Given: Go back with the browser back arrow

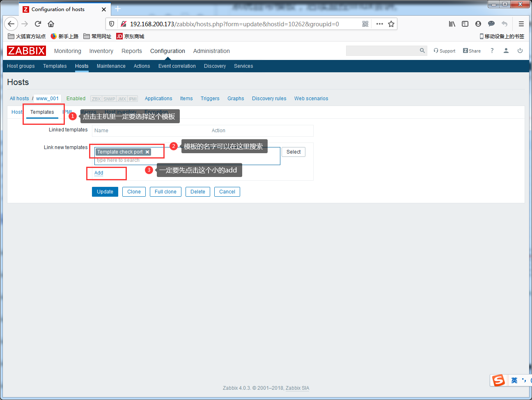Looking at the screenshot, I should (11, 24).
